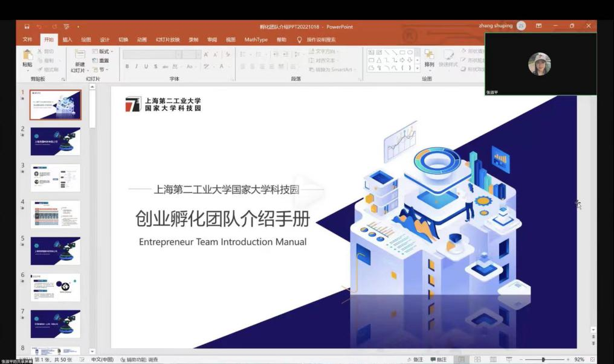Click the 张淑平 video participant tile
Image resolution: width=614 pixels, height=364 pixels.
coord(540,64)
